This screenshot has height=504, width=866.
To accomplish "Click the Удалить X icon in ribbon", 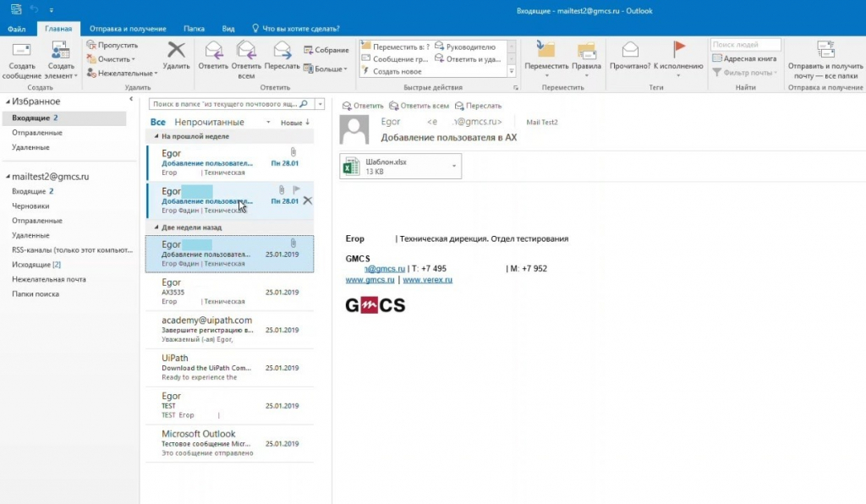I will click(x=176, y=50).
